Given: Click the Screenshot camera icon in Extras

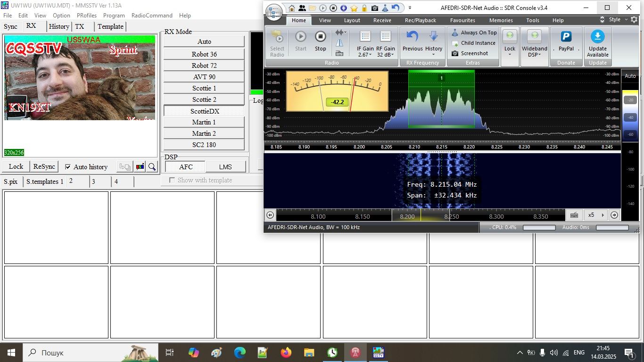Looking at the screenshot, I should 455,53.
